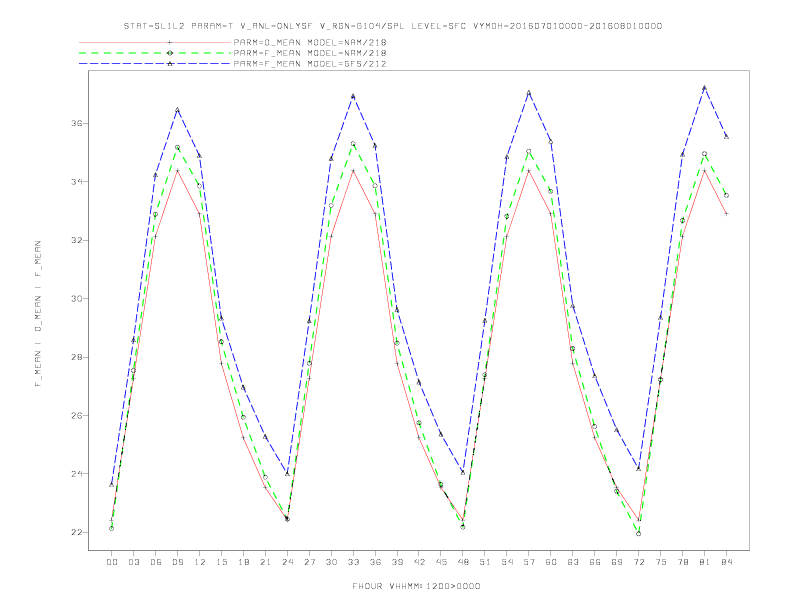Image resolution: width=792 pixels, height=612 pixels.
Task: Click x-axis forecast hour 15
Action: 221,562
